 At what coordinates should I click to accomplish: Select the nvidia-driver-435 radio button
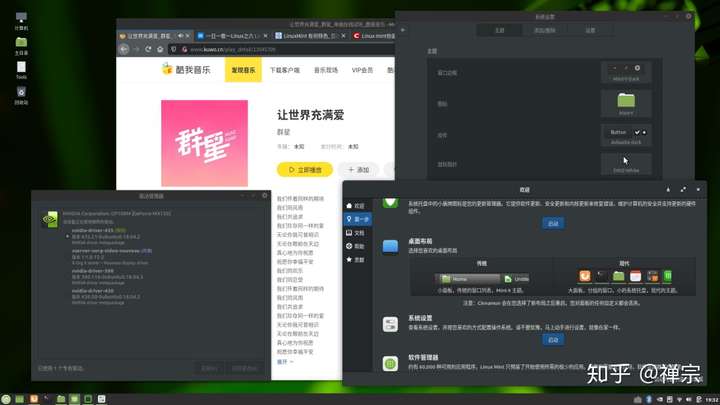tap(68, 236)
